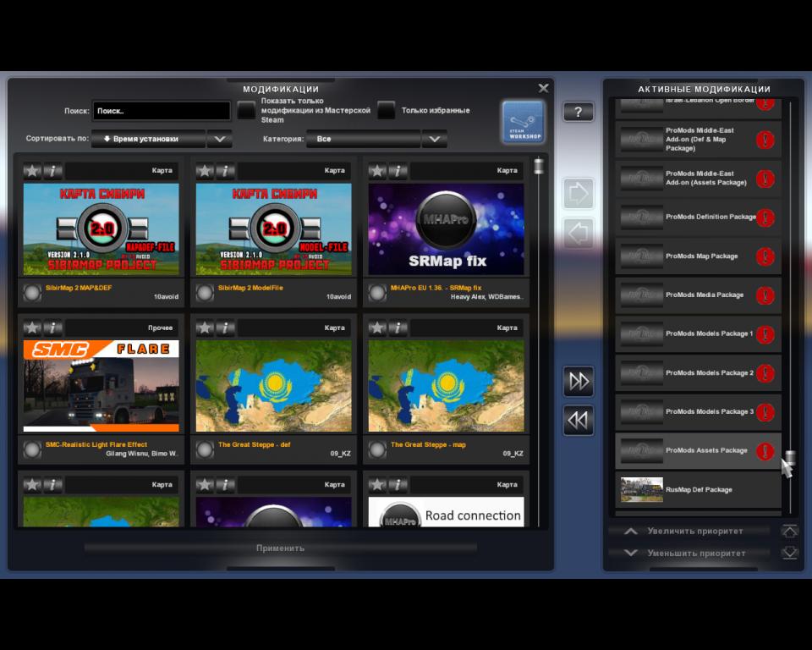Viewport: 812px width, 650px height.
Task: Favorite The Great Steppe - map star
Action: 377,328
